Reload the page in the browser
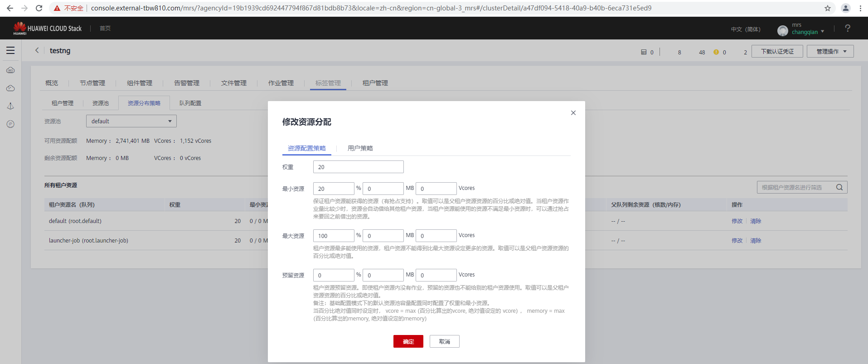 (39, 8)
